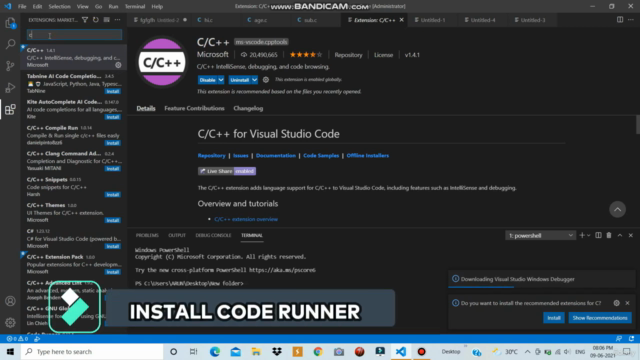Open the C/C++ extension settings gear
The width and height of the screenshot is (640, 360).
tap(266, 80)
